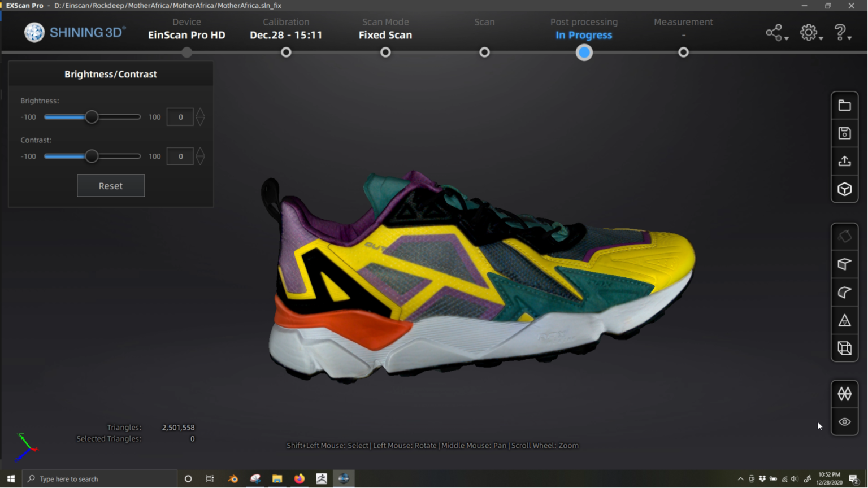Click the double-diamond icon above the eye
The image size is (868, 488).
click(x=844, y=394)
